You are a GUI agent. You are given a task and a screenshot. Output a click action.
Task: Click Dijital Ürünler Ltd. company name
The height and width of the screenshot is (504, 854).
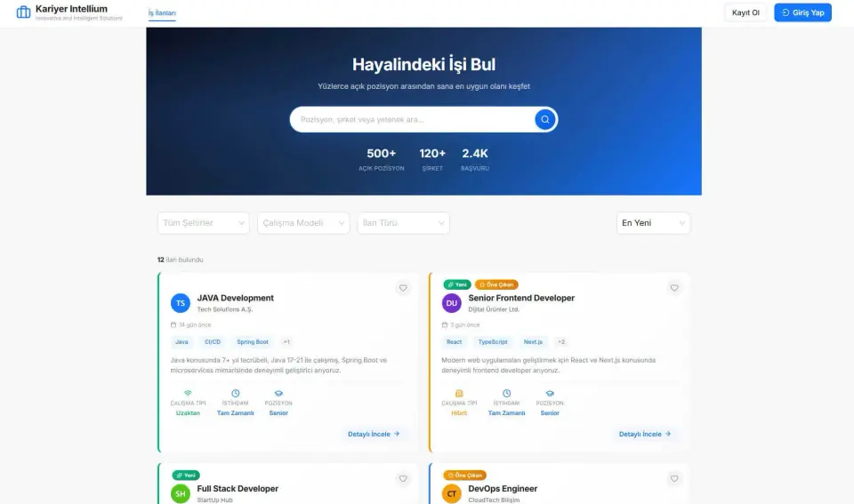pos(494,309)
